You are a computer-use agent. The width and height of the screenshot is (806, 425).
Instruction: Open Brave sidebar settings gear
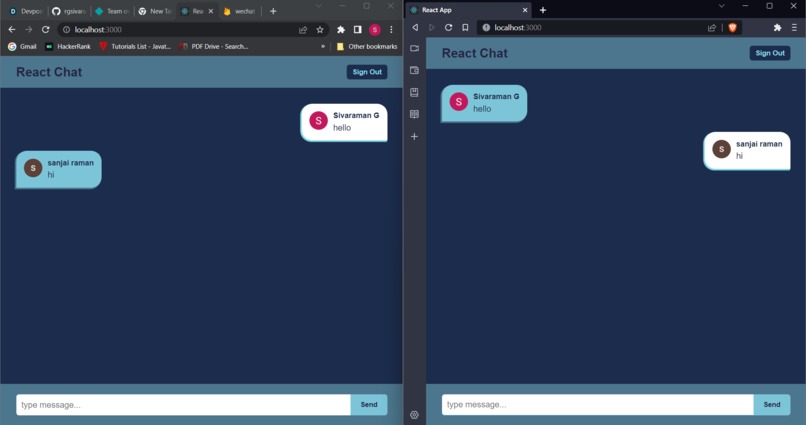tap(414, 415)
